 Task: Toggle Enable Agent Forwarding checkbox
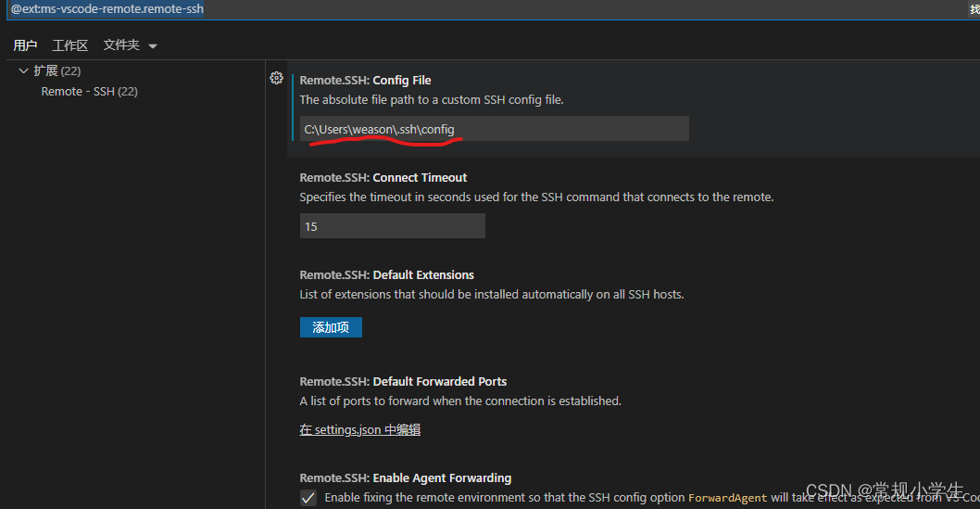[308, 498]
